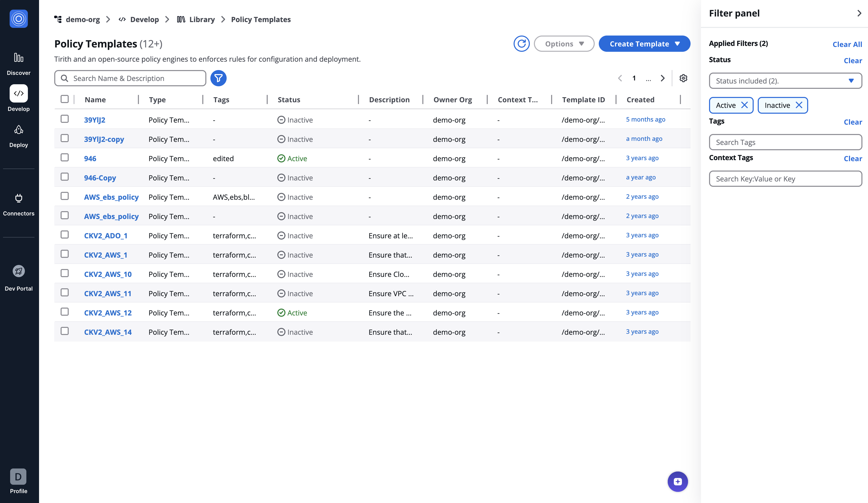The width and height of the screenshot is (868, 503).
Task: Open the AWS_ebs_policy template link
Action: (111, 197)
